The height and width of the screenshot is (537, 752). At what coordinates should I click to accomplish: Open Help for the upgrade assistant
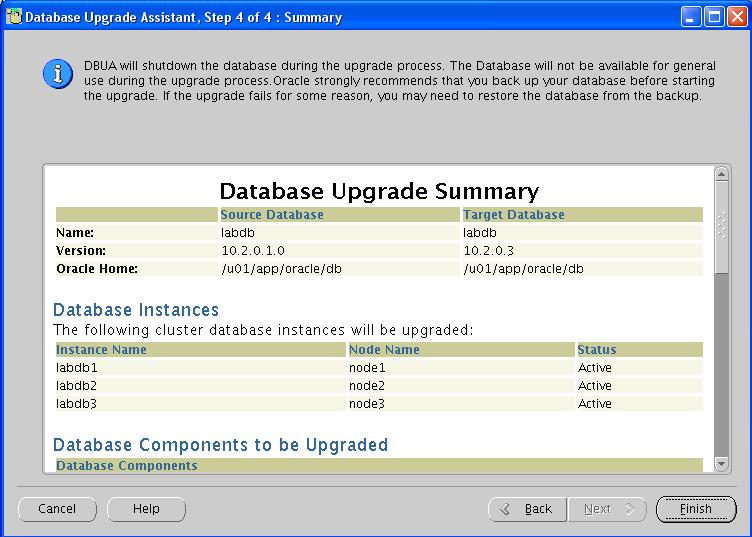click(146, 509)
